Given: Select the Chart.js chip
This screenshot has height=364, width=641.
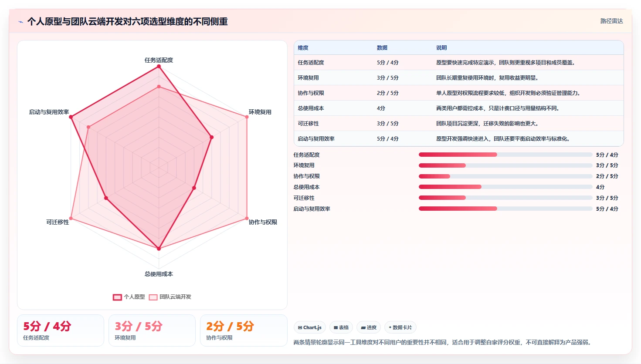Looking at the screenshot, I should pyautogui.click(x=310, y=327).
